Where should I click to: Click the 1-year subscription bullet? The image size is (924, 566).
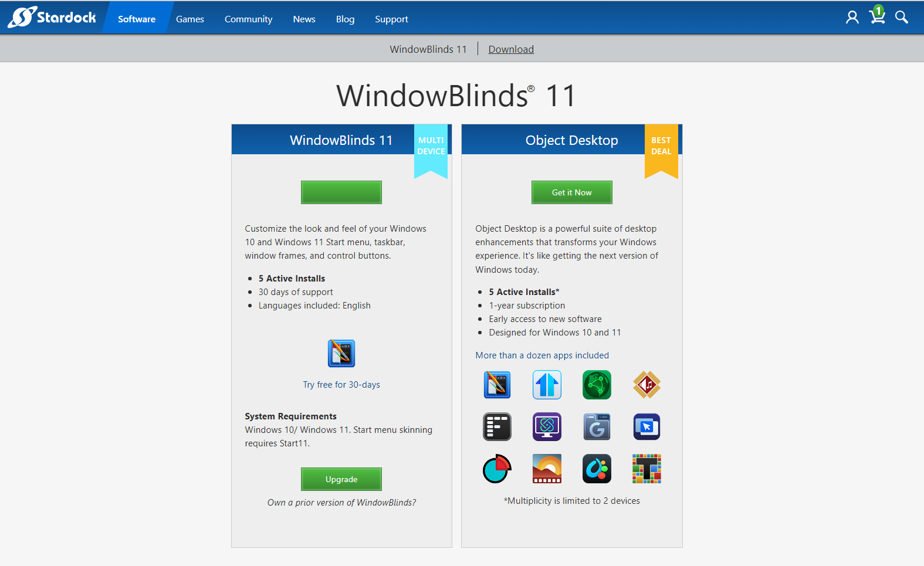[527, 306]
